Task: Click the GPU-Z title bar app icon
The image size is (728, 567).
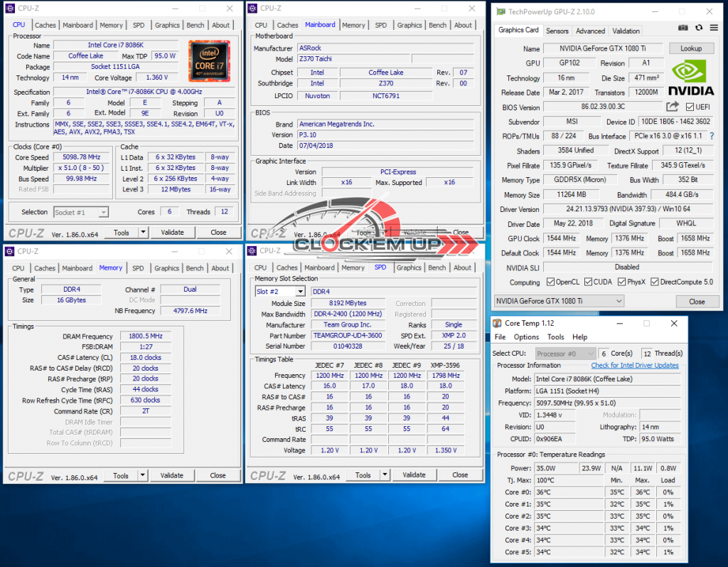Action: (501, 11)
